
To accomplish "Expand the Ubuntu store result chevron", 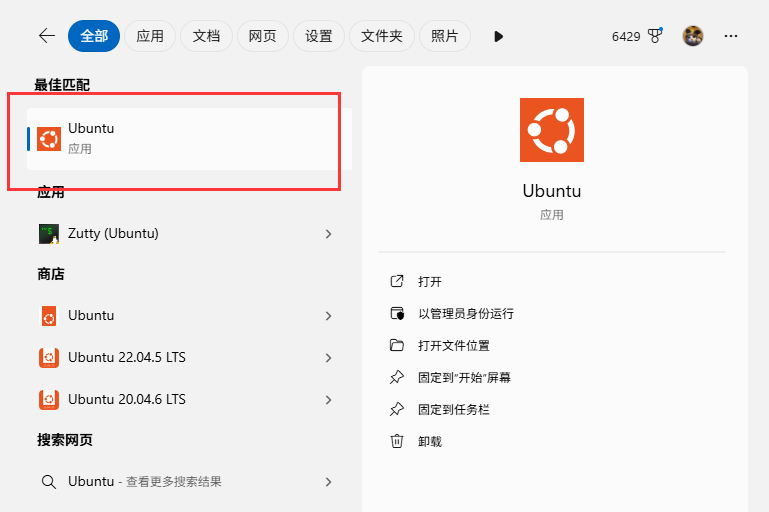I will (329, 316).
